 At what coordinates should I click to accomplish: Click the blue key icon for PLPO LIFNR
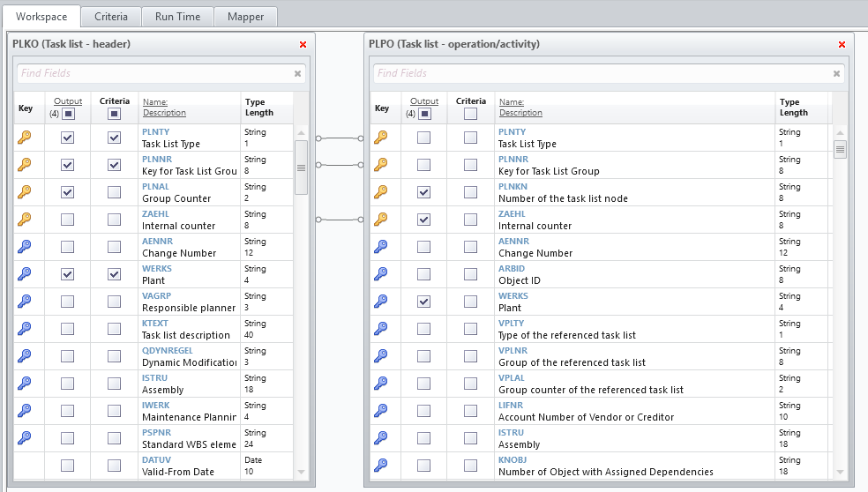pos(381,411)
